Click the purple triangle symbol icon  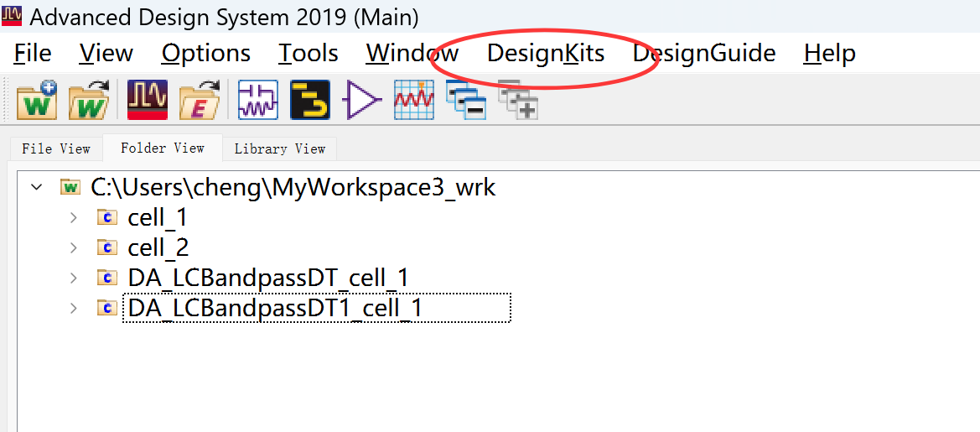pyautogui.click(x=362, y=100)
